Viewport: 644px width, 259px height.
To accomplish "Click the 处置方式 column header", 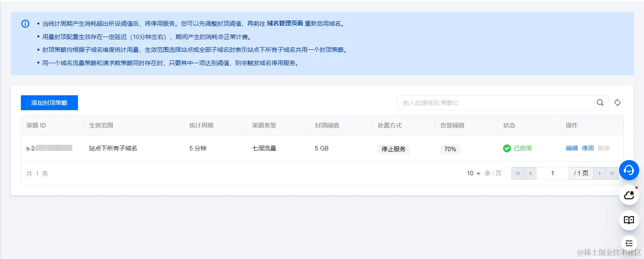I will pyautogui.click(x=390, y=125).
